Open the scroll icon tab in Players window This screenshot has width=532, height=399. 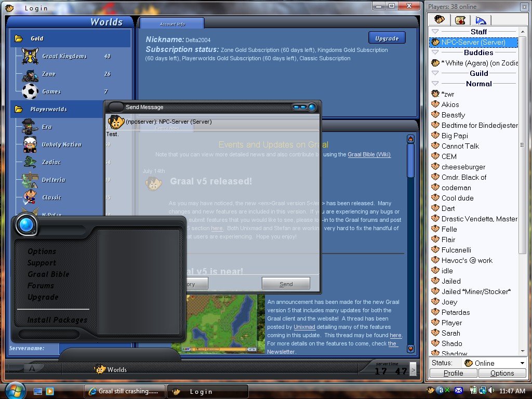point(460,20)
